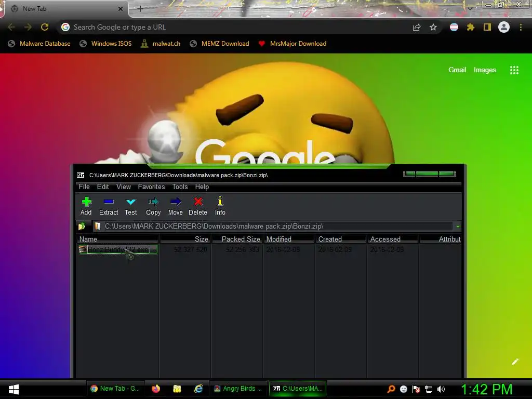Launch Firefox from the taskbar
The image size is (532, 399).
[x=156, y=389]
